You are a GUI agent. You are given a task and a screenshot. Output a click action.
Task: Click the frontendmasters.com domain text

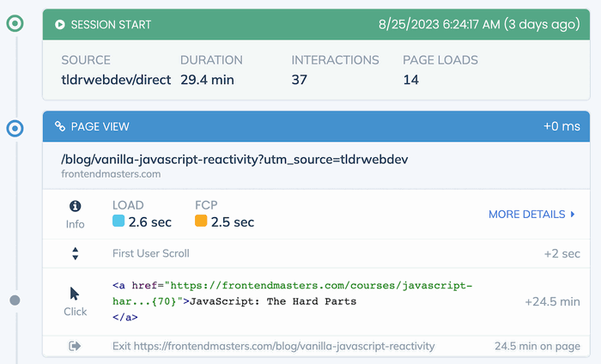111,174
